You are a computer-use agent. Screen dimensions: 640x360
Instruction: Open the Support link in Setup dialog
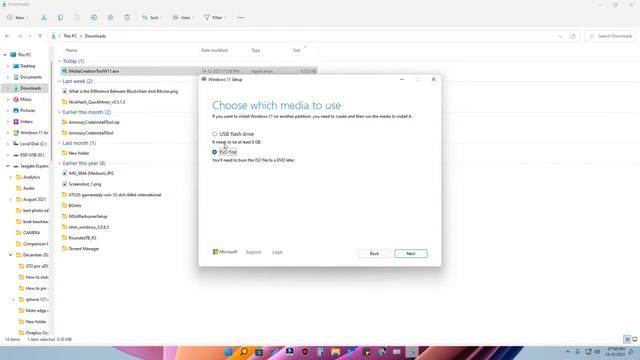tap(253, 252)
